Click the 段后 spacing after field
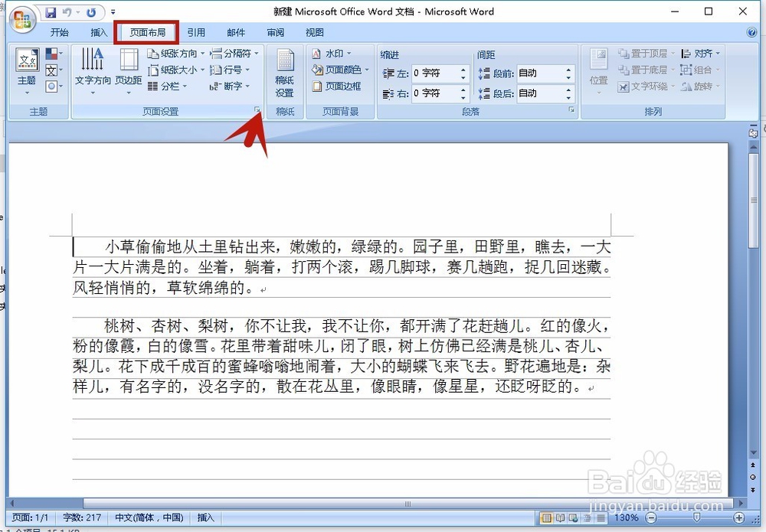The image size is (766, 532). (x=540, y=93)
